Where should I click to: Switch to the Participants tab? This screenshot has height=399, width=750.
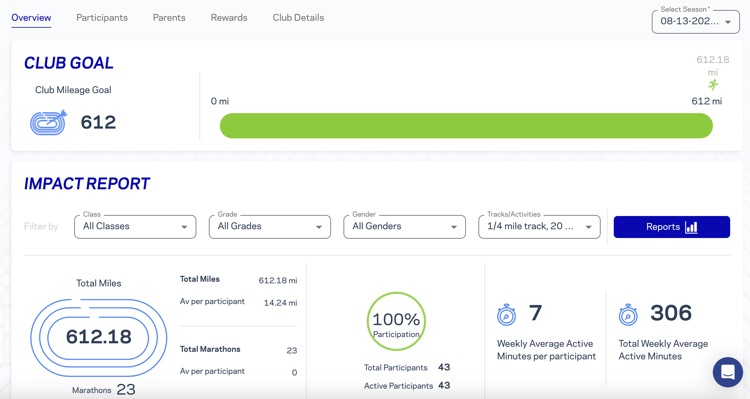pos(102,18)
